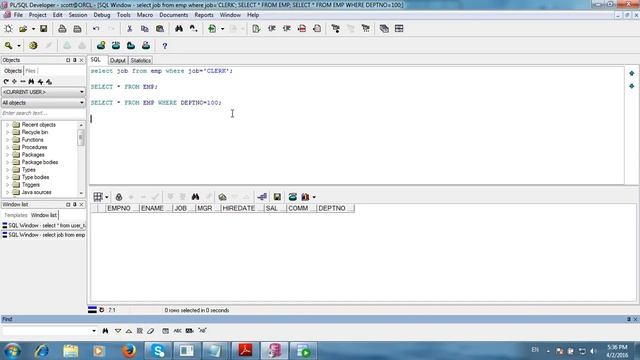Click the Execute green arrow icon
The height and width of the screenshot is (360, 640).
[212, 29]
